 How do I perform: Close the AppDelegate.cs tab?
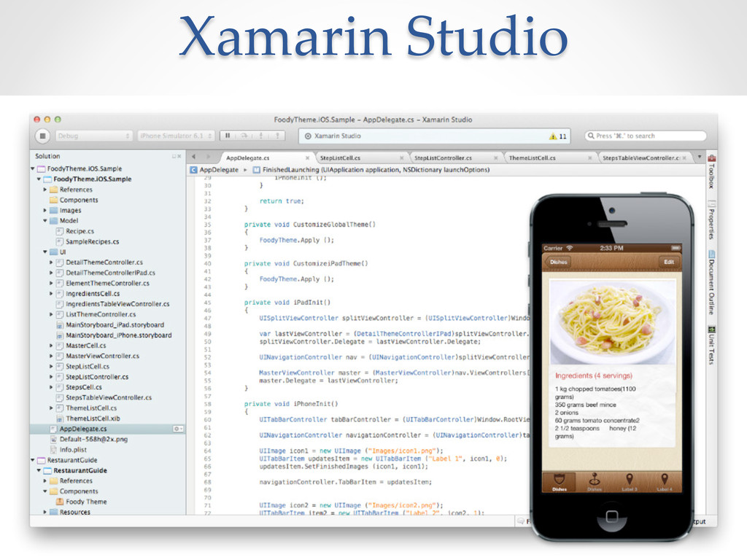[307, 157]
